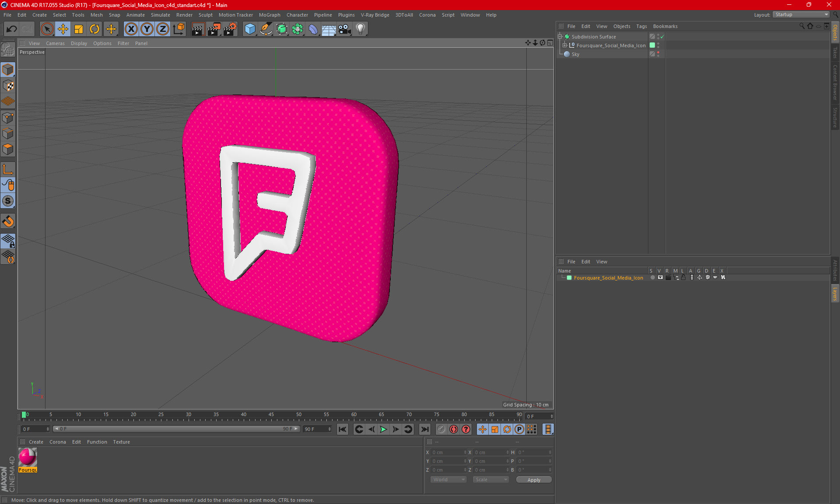Enable the Axis mode icon
The image size is (840, 504).
(8, 169)
